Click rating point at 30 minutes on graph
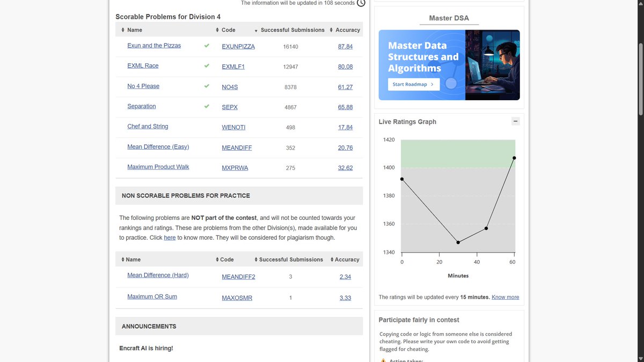This screenshot has height=362, width=644. (458, 242)
